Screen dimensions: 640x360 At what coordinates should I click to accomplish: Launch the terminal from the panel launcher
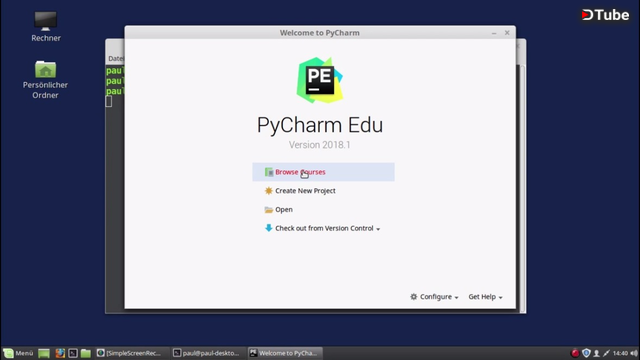click(x=73, y=353)
